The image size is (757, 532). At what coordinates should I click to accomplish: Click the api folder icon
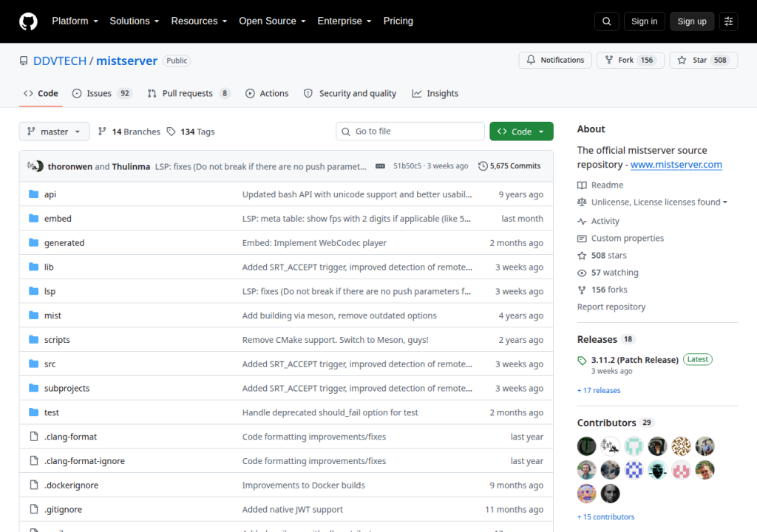pyautogui.click(x=33, y=194)
